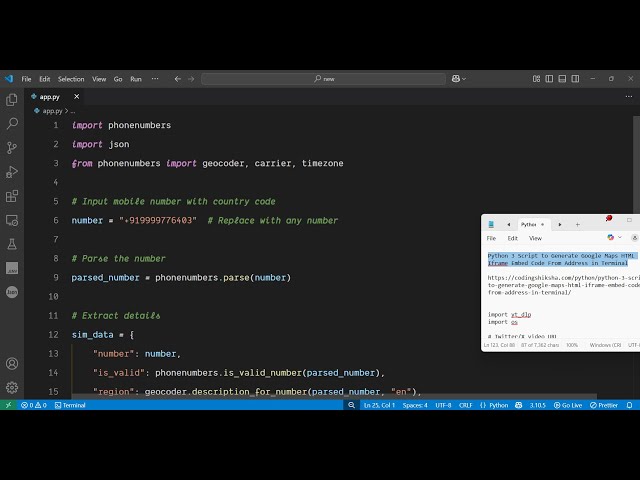
Task: Go forward with the right arrow in title bar
Action: [191, 79]
